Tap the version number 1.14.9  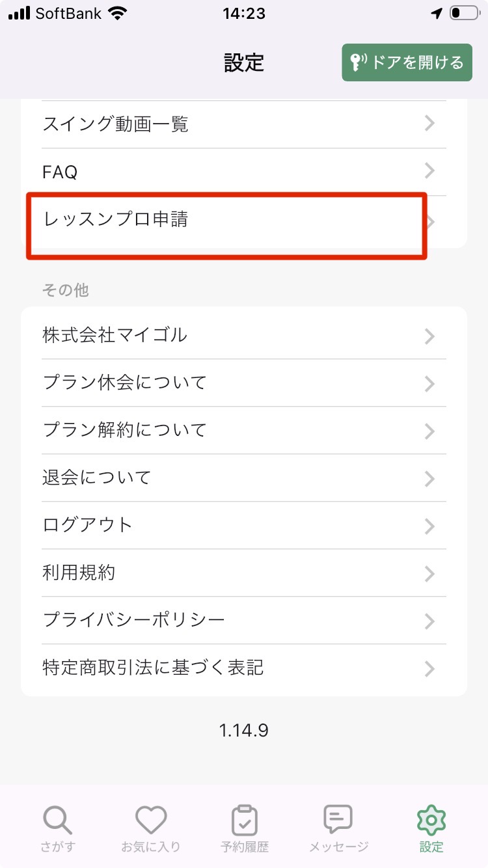[244, 730]
